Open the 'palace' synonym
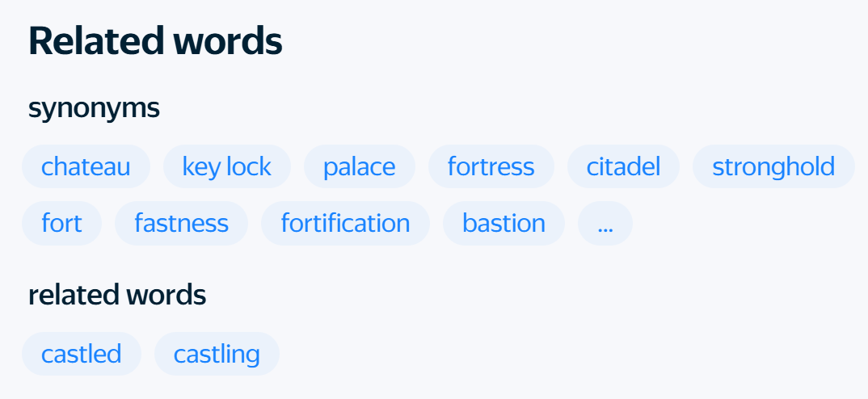The height and width of the screenshot is (399, 868). [359, 167]
